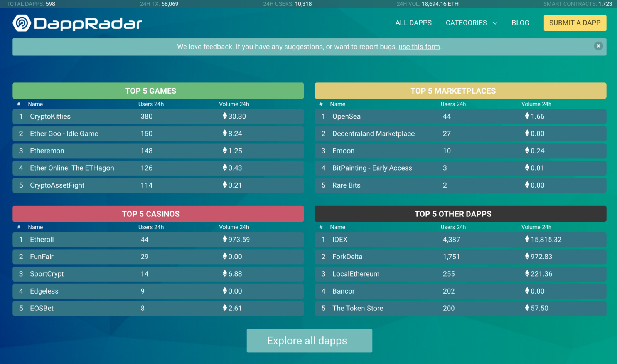
Task: Click the Ethereum icon beside ForkDelta volume
Action: 527,257
